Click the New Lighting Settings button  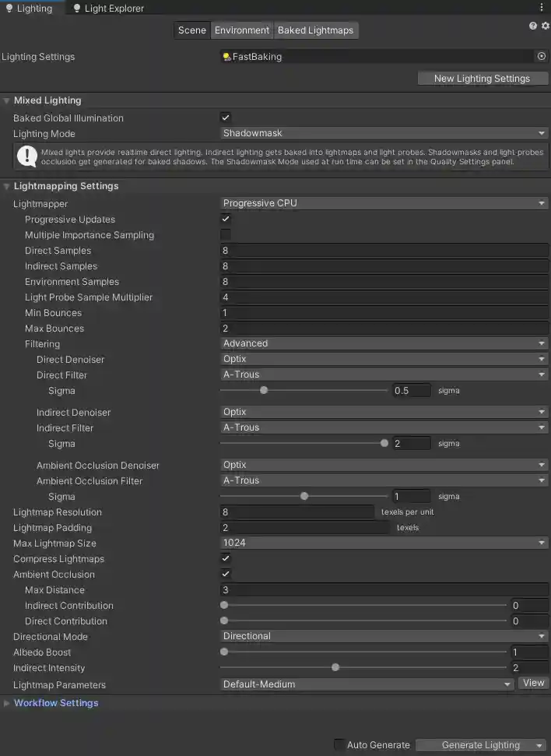coord(483,78)
